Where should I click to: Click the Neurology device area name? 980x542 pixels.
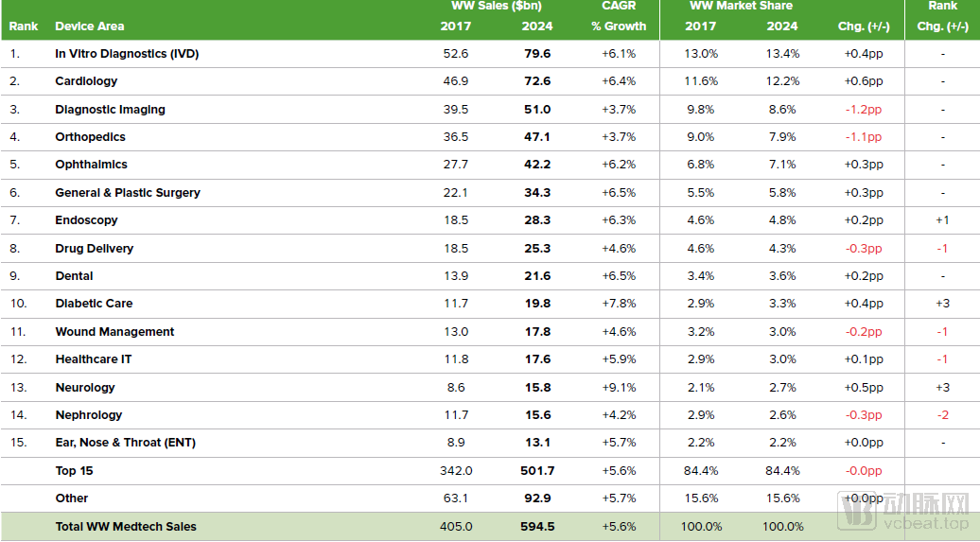tap(85, 388)
